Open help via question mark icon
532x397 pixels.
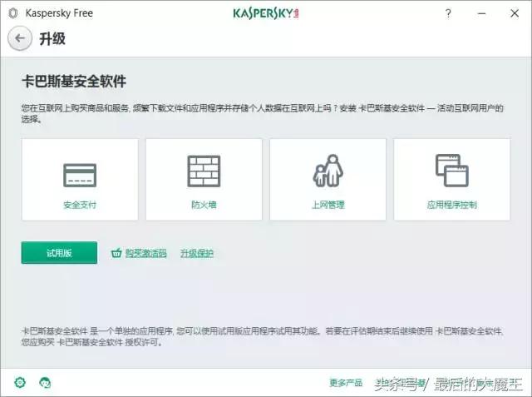click(x=448, y=13)
